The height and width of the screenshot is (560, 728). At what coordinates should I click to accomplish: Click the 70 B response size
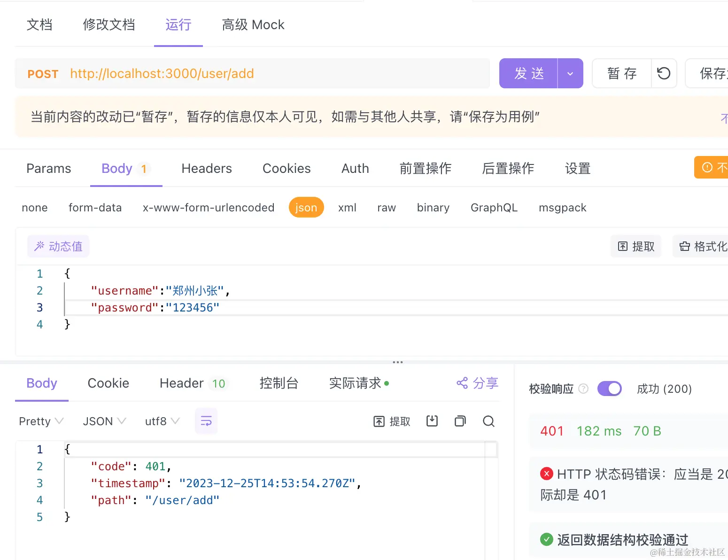647,431
